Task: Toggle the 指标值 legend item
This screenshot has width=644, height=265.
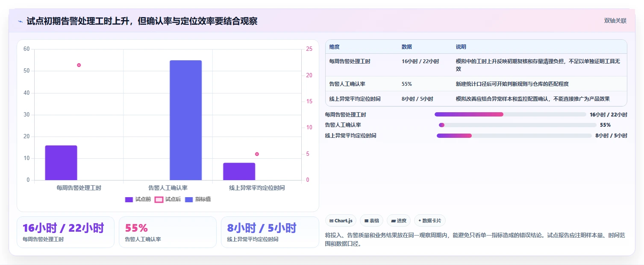Action: [197, 199]
